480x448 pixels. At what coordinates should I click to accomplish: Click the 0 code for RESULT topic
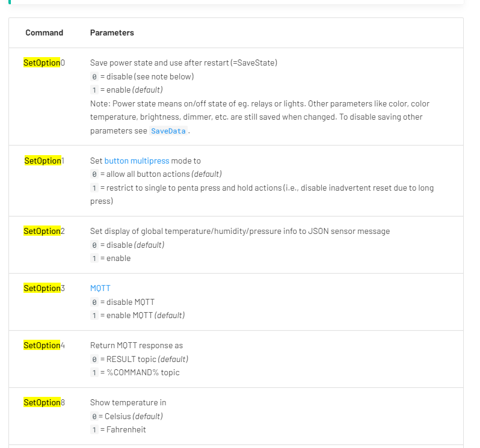[x=94, y=359]
